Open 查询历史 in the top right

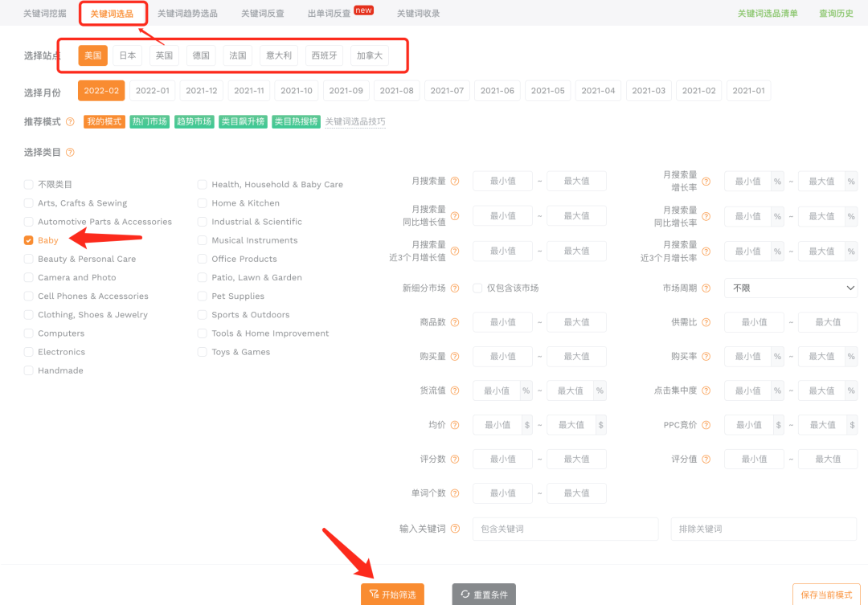[x=837, y=13]
